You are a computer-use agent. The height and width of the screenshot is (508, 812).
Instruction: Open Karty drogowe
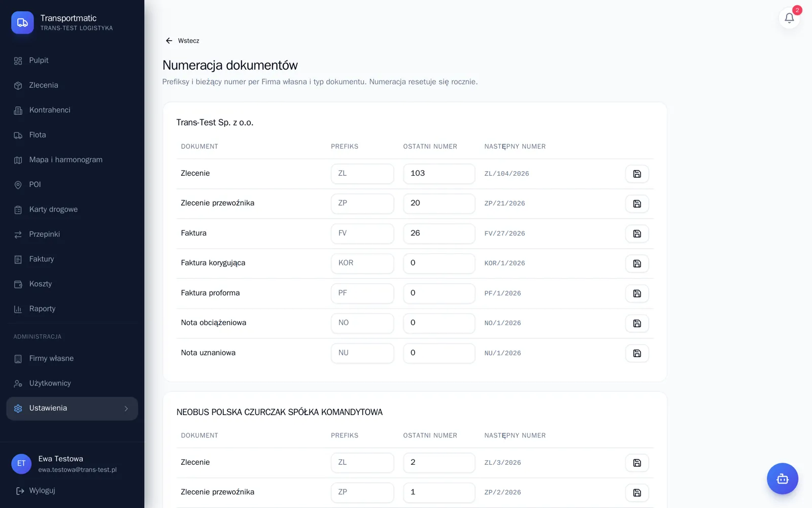tap(72, 210)
